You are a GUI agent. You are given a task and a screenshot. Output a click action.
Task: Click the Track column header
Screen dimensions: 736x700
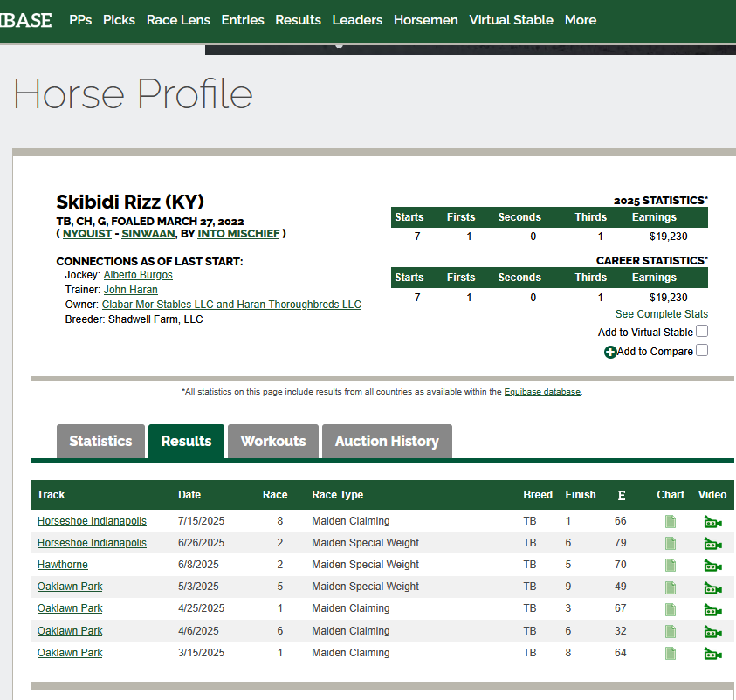coord(51,495)
